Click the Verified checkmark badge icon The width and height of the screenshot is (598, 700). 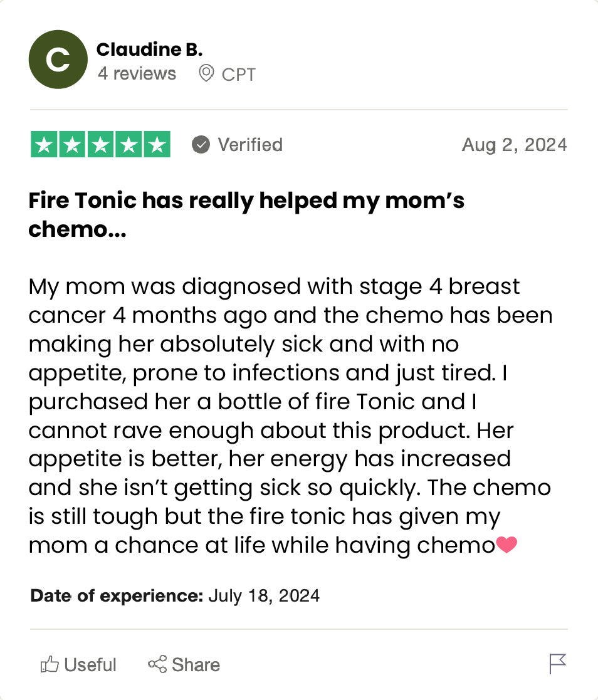pyautogui.click(x=201, y=145)
